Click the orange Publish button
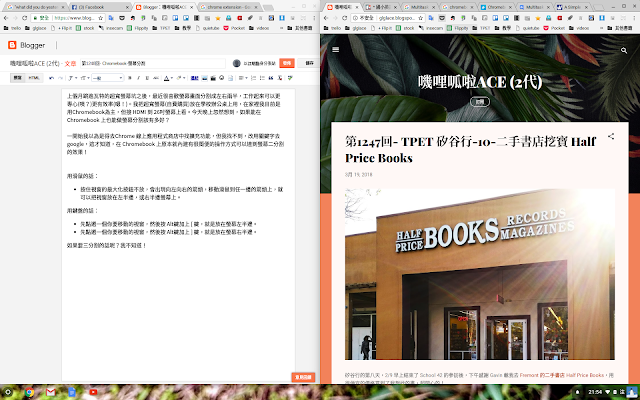Viewport: 640px width, 400px height. 287,63
